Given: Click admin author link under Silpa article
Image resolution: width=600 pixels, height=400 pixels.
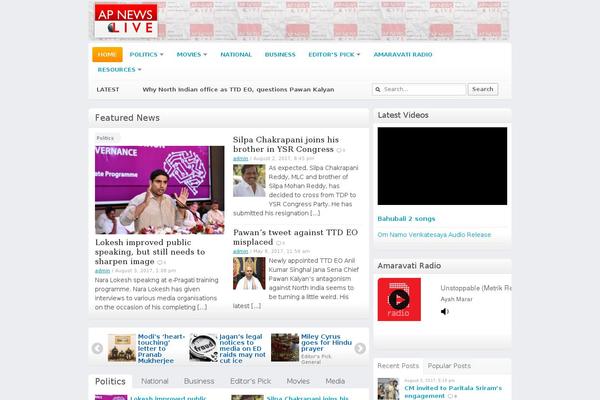Looking at the screenshot, I should point(240,158).
